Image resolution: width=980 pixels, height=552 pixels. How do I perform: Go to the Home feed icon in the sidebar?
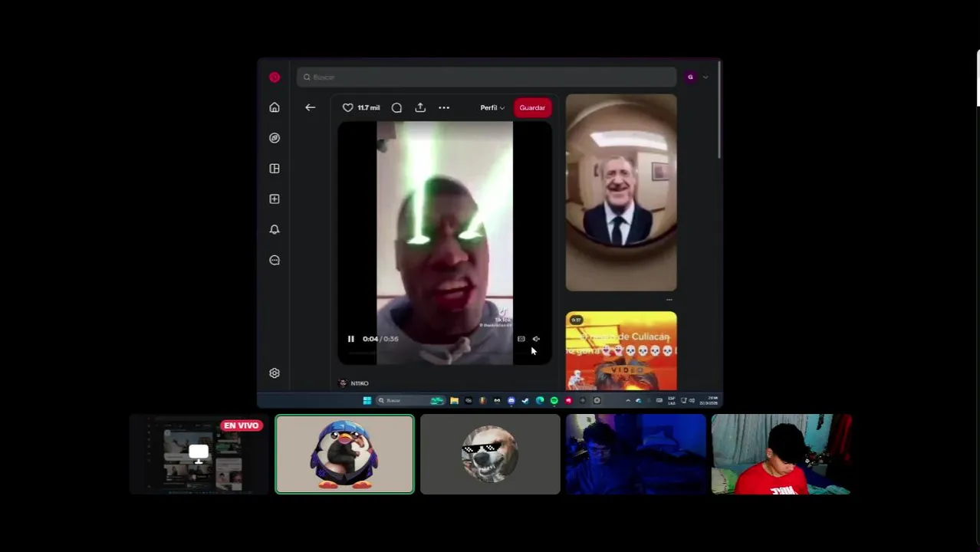point(275,107)
